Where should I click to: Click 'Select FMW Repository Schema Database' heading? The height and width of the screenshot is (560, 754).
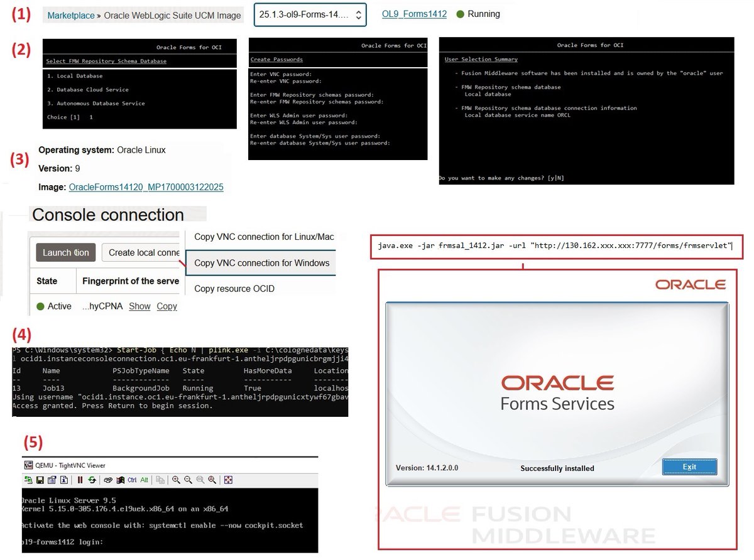coord(106,62)
